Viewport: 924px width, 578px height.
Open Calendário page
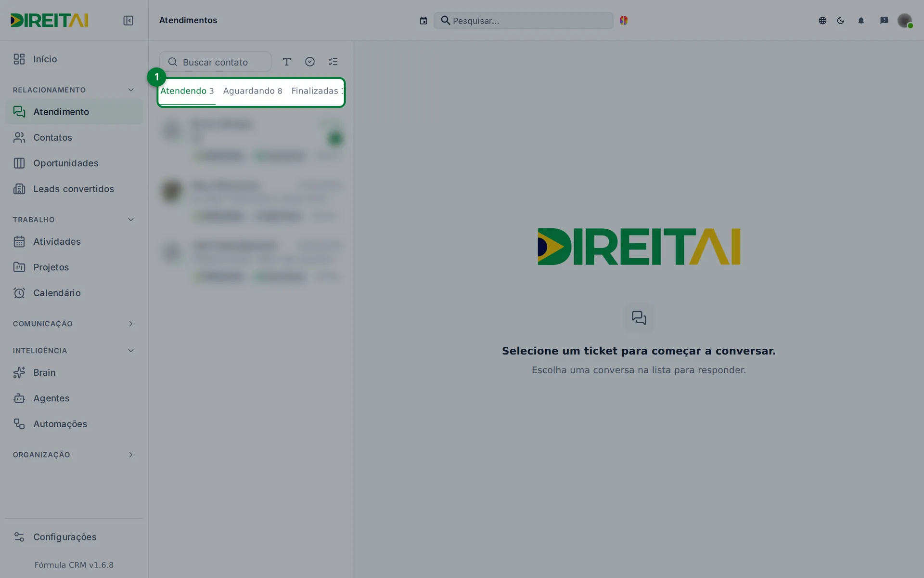[x=74, y=293]
